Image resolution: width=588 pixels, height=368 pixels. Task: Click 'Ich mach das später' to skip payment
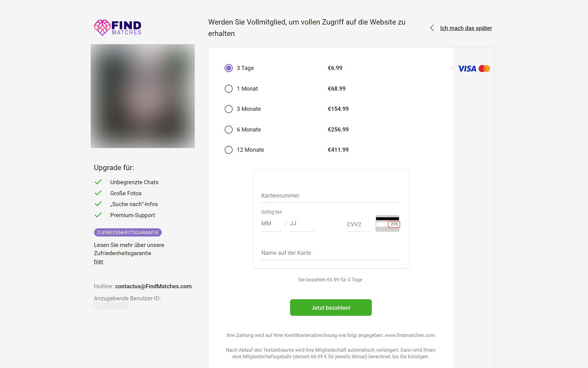tap(466, 28)
